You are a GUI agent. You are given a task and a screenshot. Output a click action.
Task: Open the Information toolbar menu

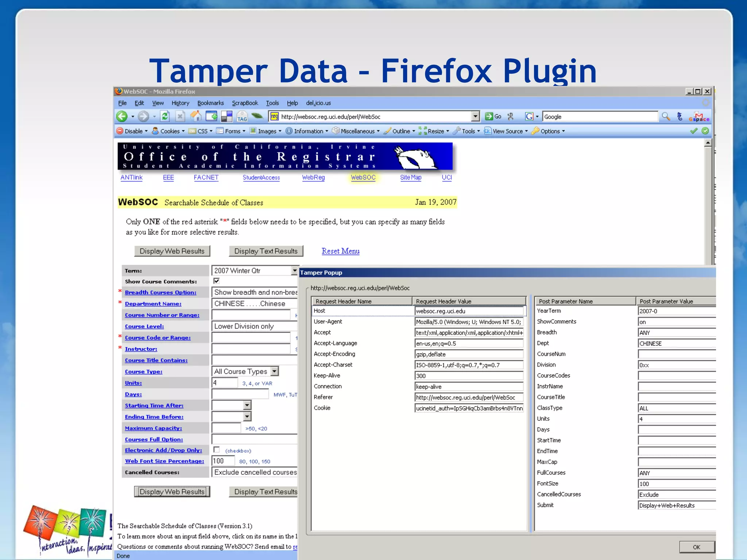click(x=307, y=131)
